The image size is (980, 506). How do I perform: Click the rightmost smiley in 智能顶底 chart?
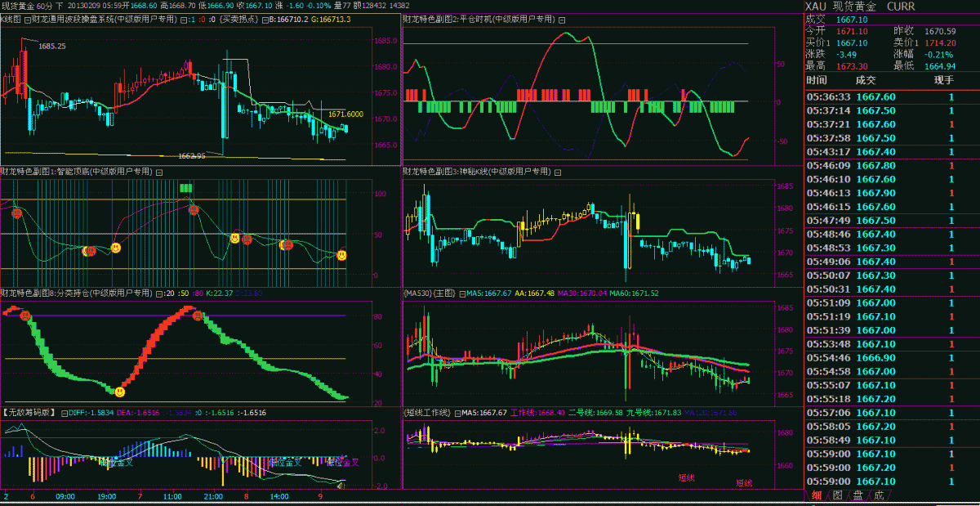click(x=341, y=256)
